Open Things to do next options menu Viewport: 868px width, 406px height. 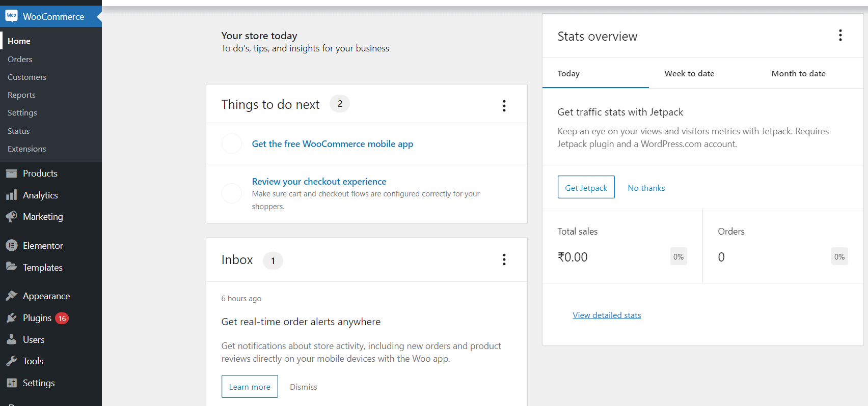tap(504, 105)
